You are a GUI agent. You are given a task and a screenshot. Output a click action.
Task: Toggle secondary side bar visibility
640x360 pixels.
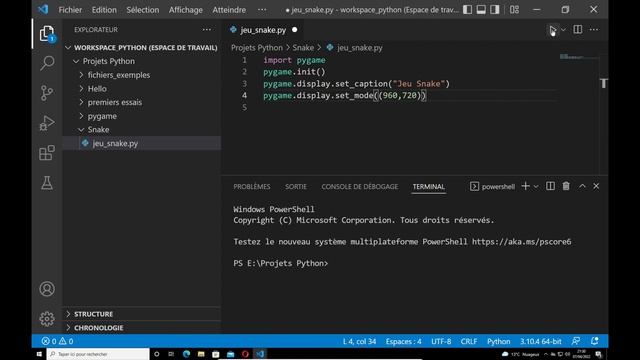pos(495,9)
